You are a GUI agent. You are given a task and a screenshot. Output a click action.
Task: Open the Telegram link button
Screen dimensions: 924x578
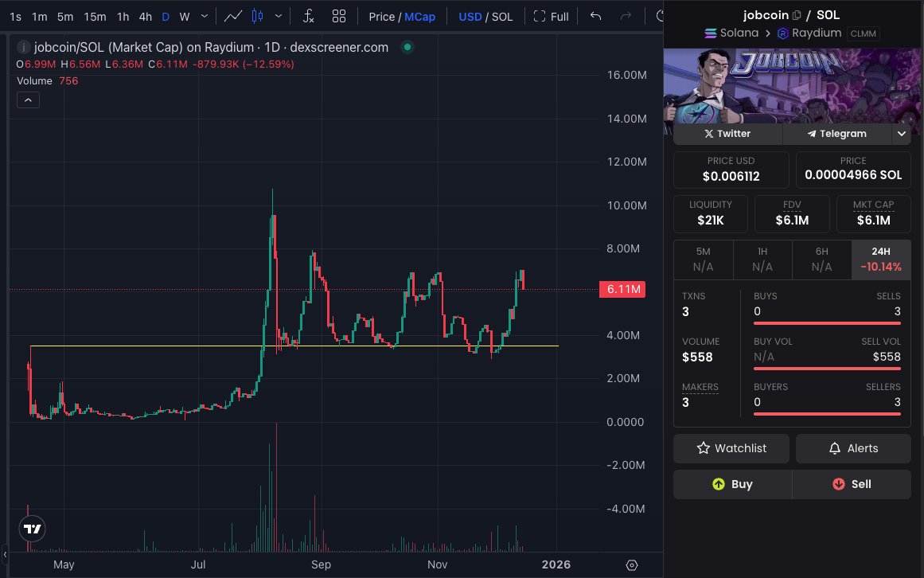click(837, 134)
